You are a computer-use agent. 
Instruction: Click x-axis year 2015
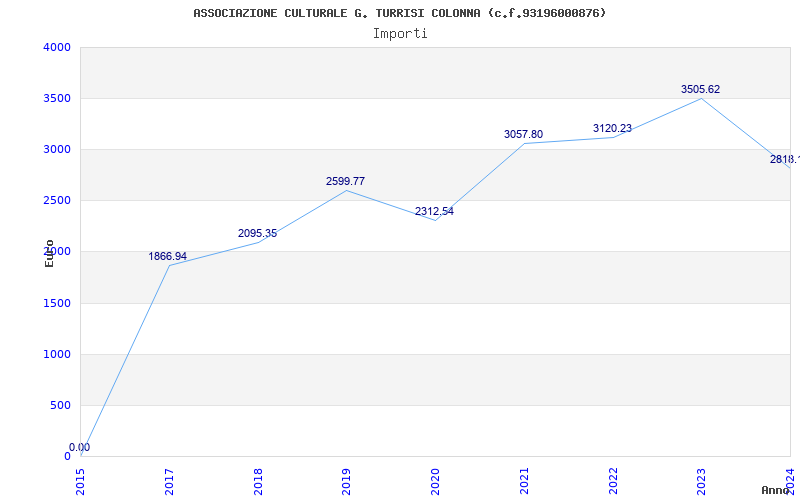(81, 481)
